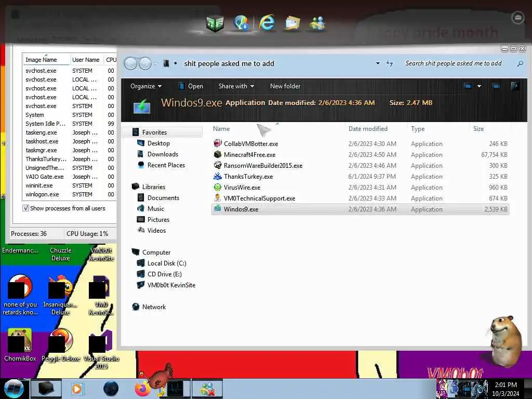Select taskmgr.exe process row

pyautogui.click(x=70, y=150)
